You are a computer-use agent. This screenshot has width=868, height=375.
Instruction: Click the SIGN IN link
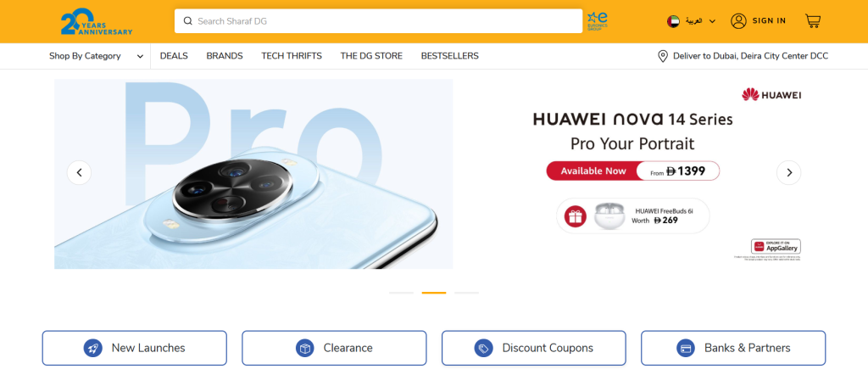[769, 21]
